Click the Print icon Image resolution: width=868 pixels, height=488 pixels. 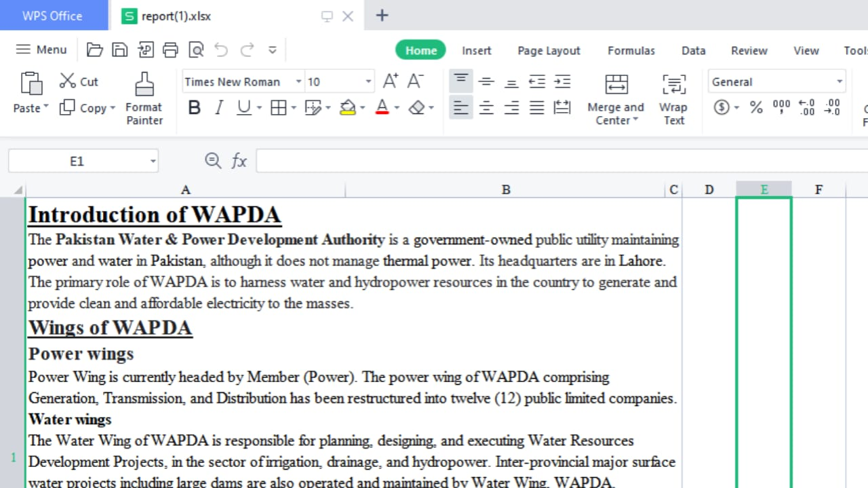170,50
